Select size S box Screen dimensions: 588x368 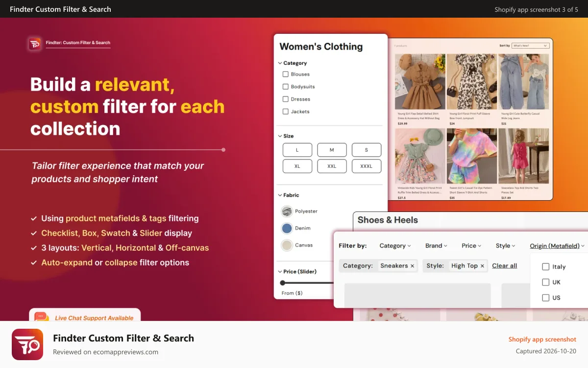click(367, 150)
